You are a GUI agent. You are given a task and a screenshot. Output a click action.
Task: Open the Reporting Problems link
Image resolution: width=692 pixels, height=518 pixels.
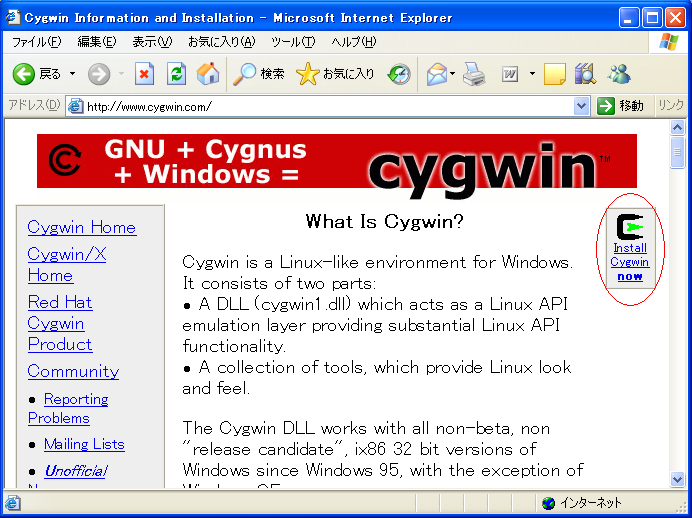tap(68, 409)
